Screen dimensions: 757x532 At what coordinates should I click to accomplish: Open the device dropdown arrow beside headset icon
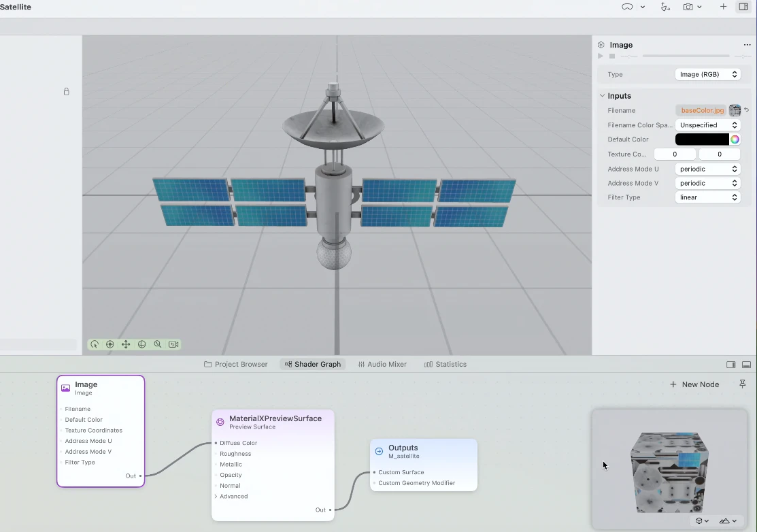[x=643, y=7]
